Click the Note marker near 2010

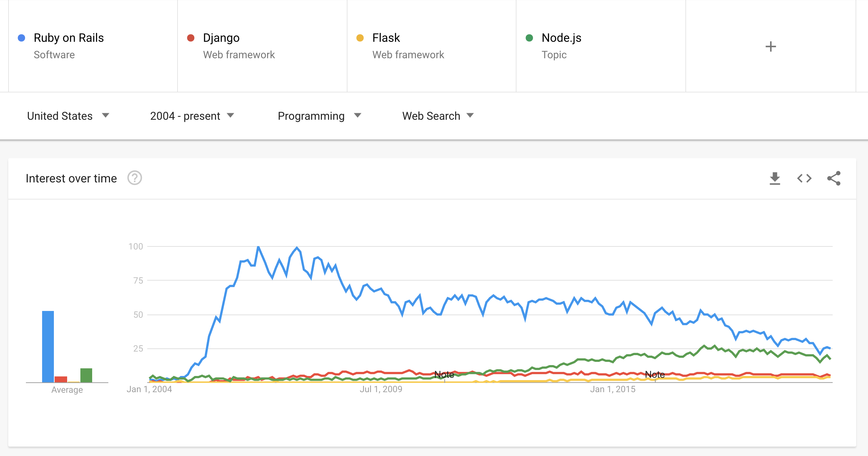click(x=444, y=375)
